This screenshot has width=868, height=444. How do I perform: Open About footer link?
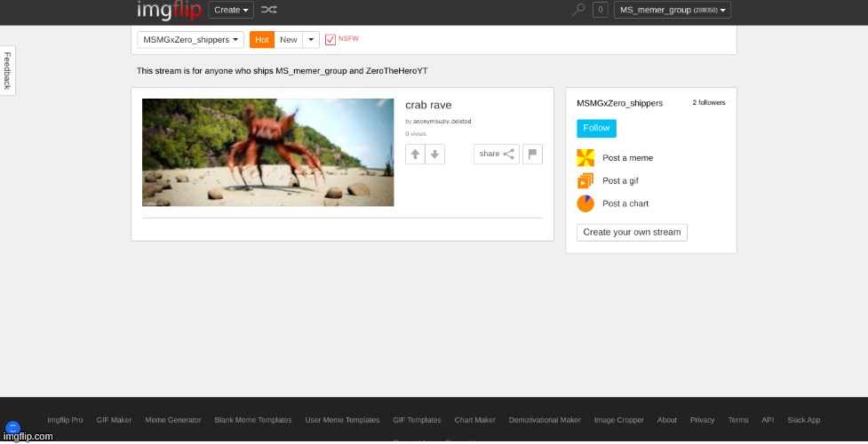[x=667, y=420]
